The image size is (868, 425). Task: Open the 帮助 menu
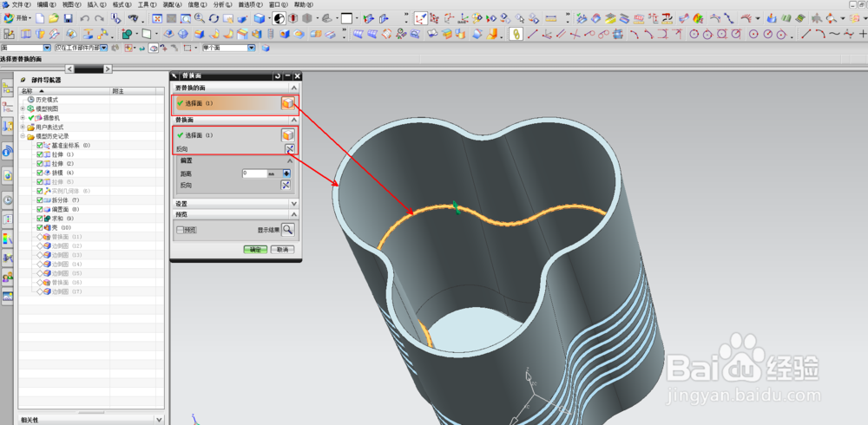303,3
